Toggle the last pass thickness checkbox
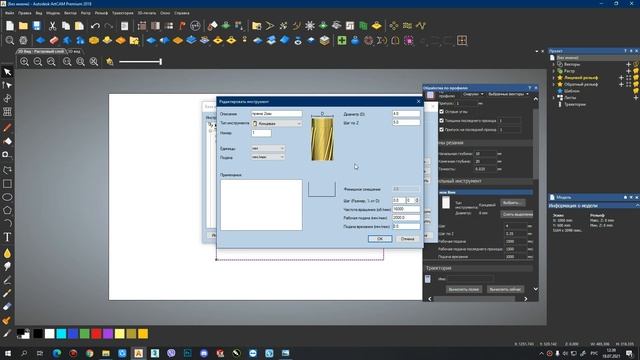640x360 pixels. click(x=441, y=120)
